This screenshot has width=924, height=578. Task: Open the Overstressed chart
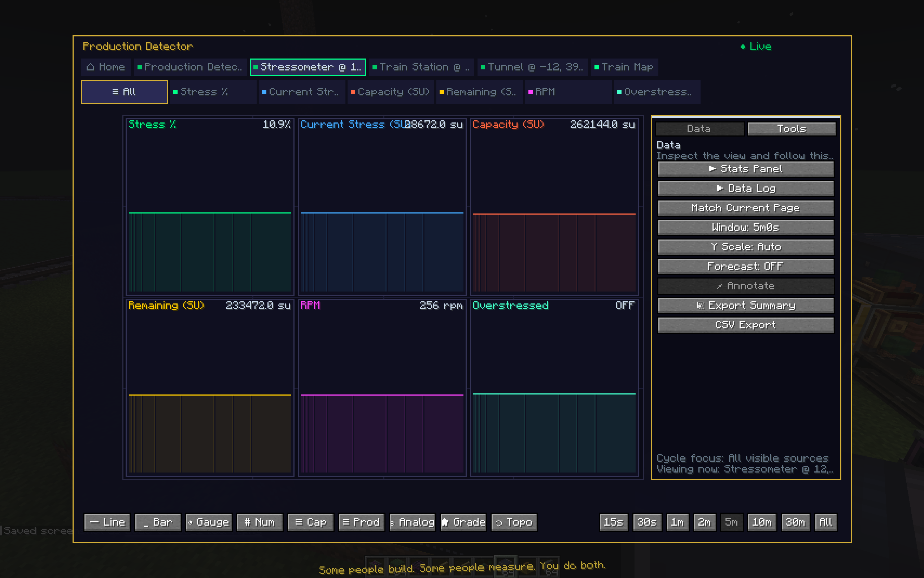click(x=554, y=388)
